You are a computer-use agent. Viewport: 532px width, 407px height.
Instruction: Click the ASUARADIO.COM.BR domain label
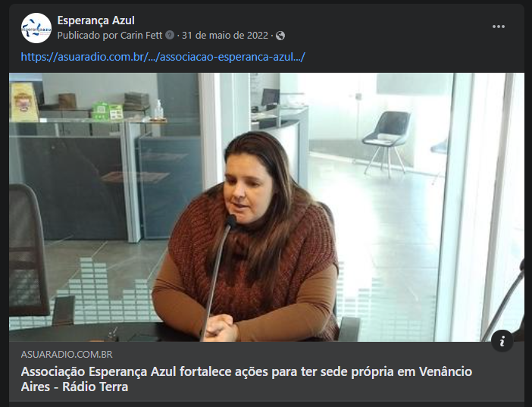pos(67,355)
